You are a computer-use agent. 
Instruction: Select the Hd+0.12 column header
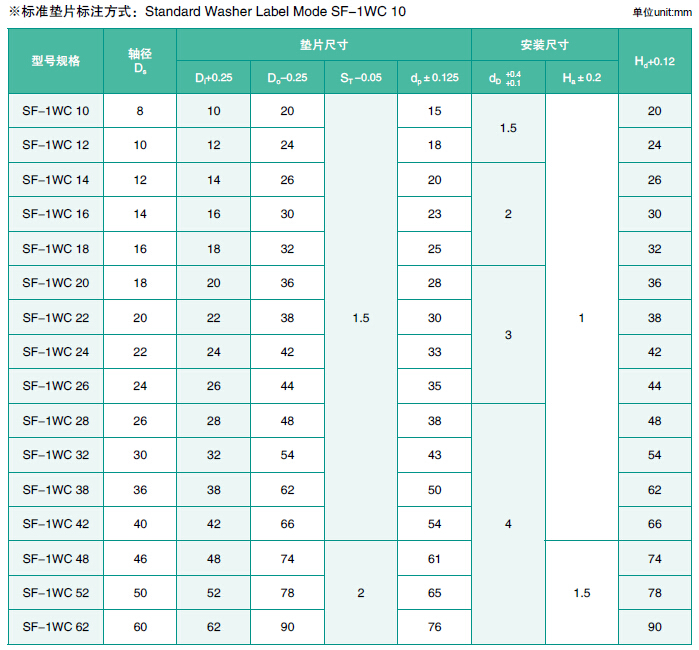pos(654,61)
